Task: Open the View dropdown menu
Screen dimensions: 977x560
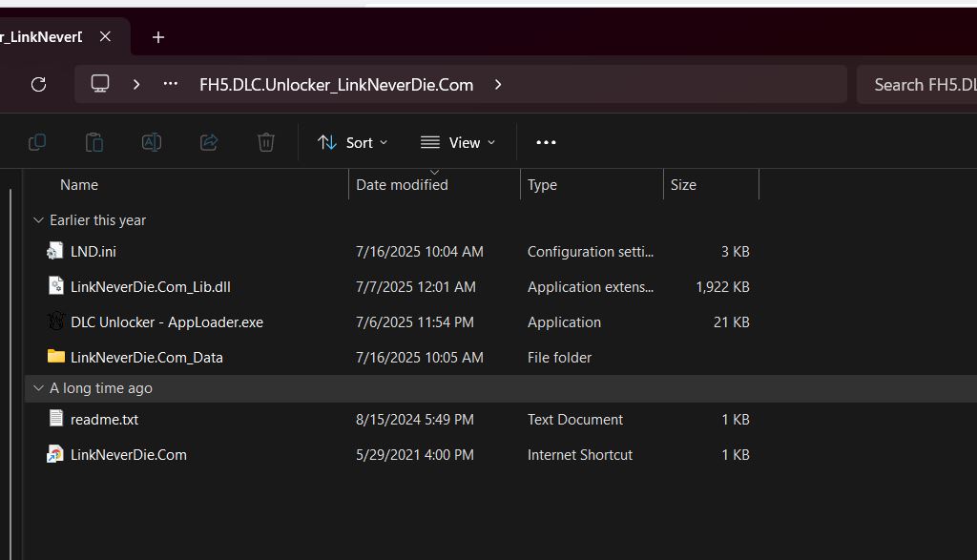Action: point(458,142)
